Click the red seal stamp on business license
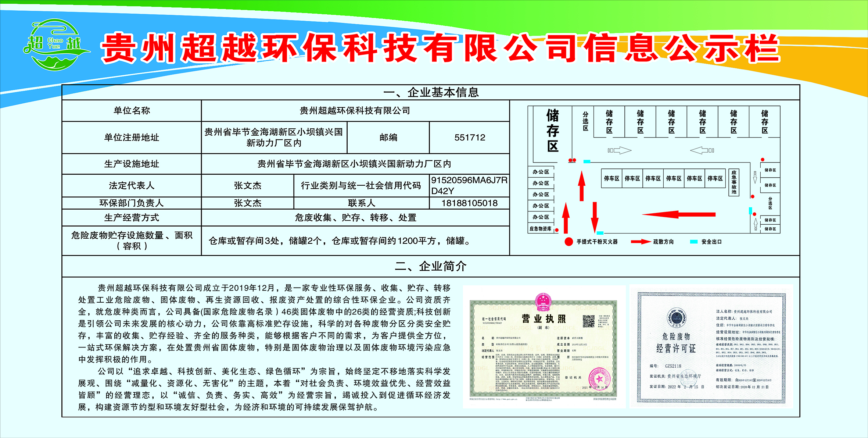 (599, 378)
